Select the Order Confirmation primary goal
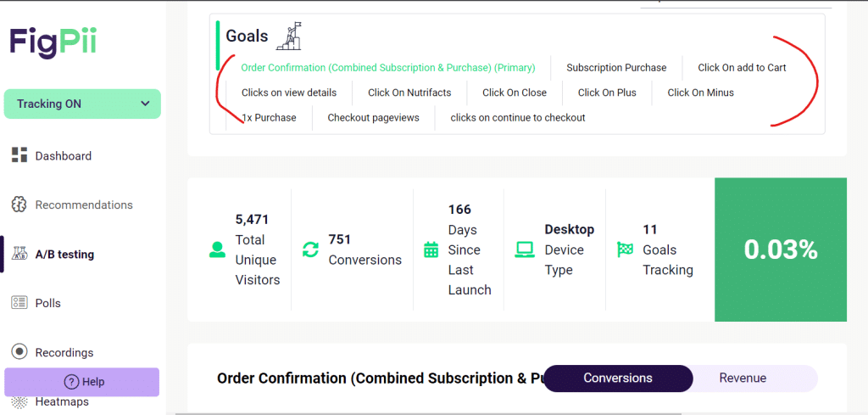The width and height of the screenshot is (868, 415). click(387, 68)
